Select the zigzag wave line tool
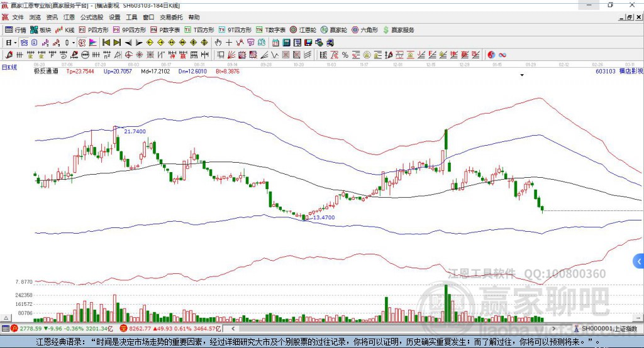Viewport: 644px width, 348px height. (x=274, y=55)
